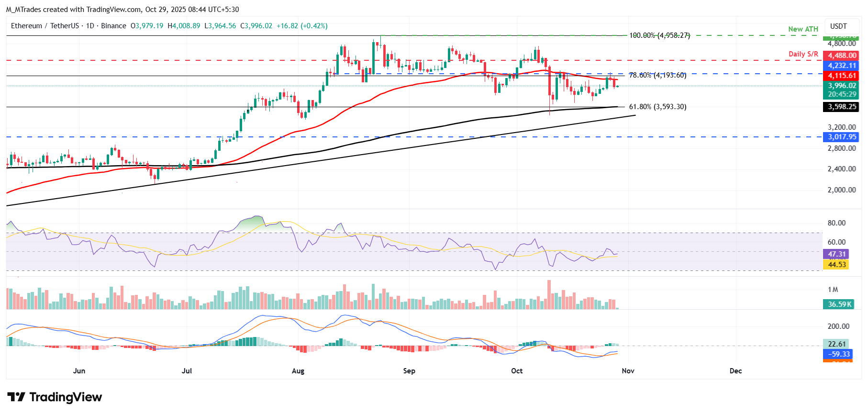Click the blue 3,017.95 support level tag
This screenshot has height=415, width=868.
(x=842, y=137)
